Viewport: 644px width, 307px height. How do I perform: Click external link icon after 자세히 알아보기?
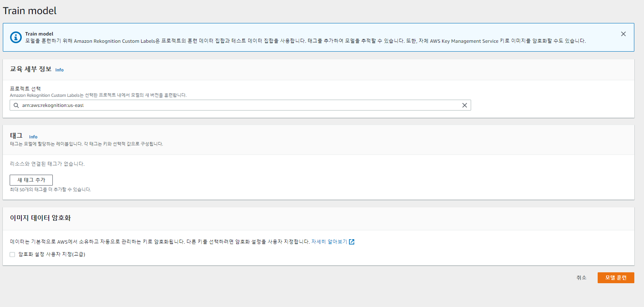click(x=351, y=242)
